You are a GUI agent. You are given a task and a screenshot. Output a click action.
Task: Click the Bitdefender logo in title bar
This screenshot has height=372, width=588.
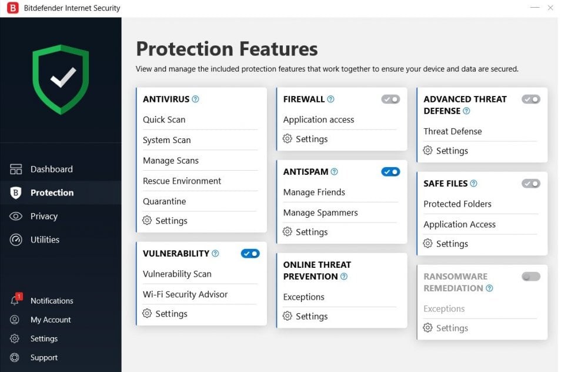pyautogui.click(x=13, y=8)
